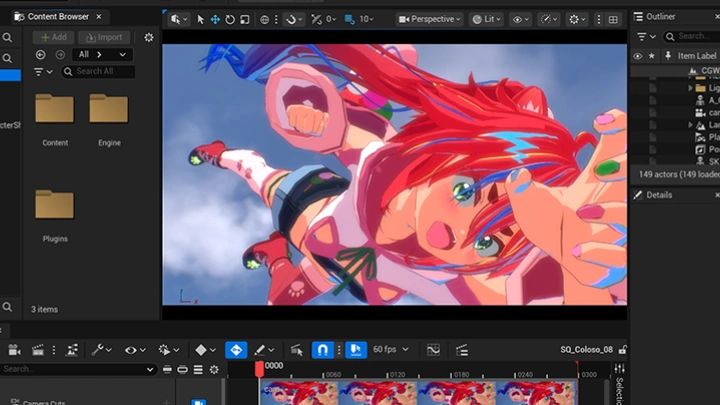The height and width of the screenshot is (405, 720).
Task: Open the Sequencer edit options pencil dropdown
Action: [264, 350]
